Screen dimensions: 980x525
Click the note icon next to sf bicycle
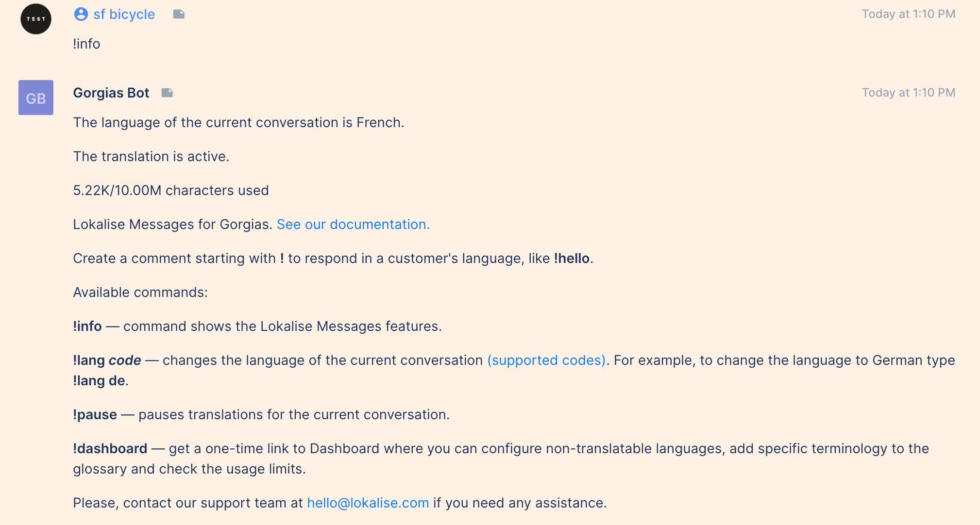tap(179, 14)
